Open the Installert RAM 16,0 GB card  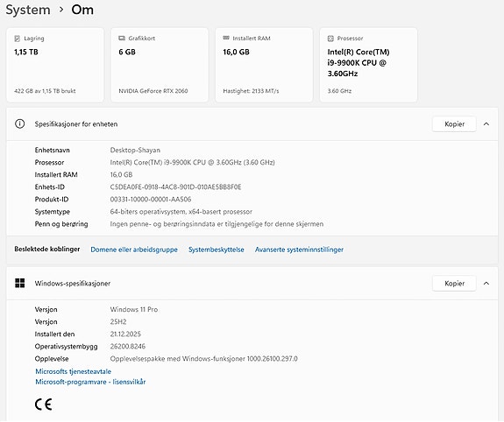pos(264,65)
